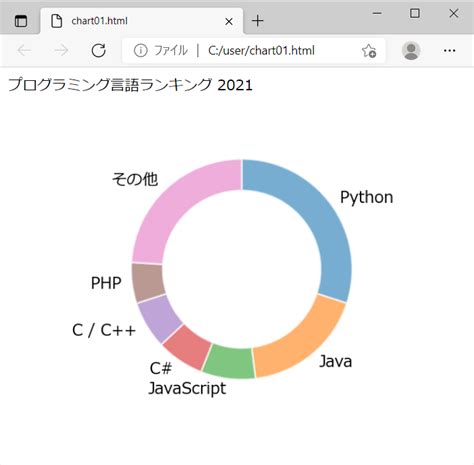Click the ファイル label in address bar

point(171,51)
